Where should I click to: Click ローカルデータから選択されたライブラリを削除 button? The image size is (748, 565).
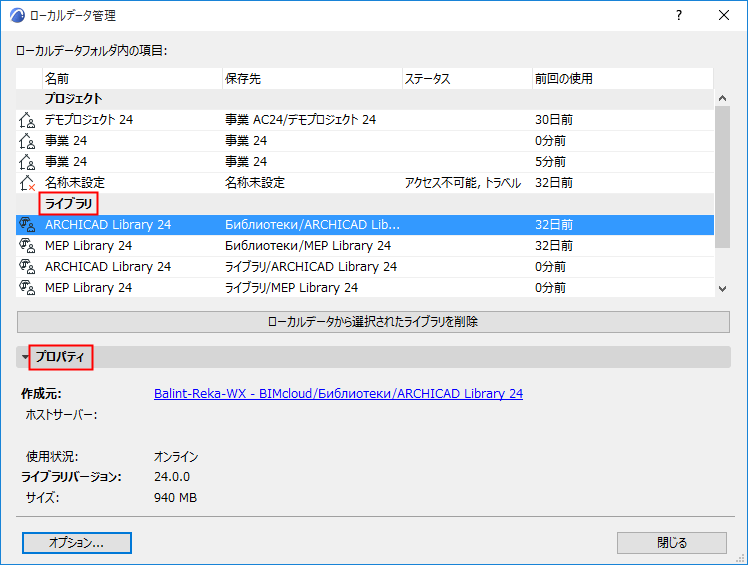pos(374,322)
